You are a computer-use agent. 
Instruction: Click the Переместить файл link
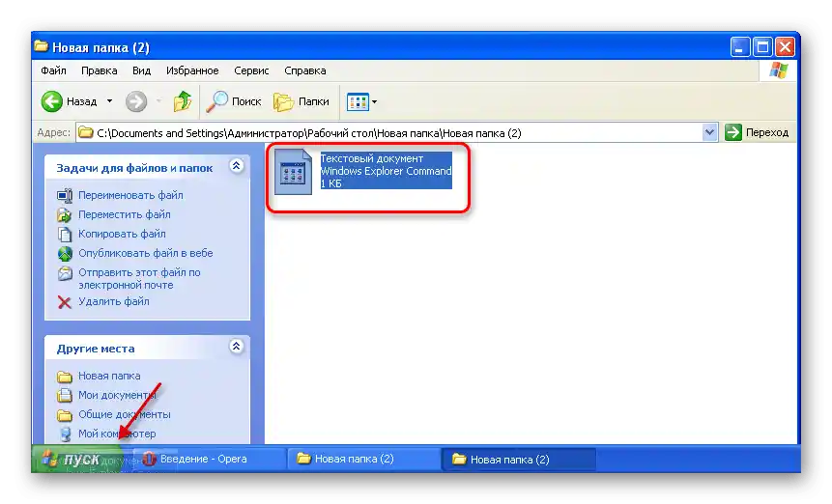coord(124,214)
